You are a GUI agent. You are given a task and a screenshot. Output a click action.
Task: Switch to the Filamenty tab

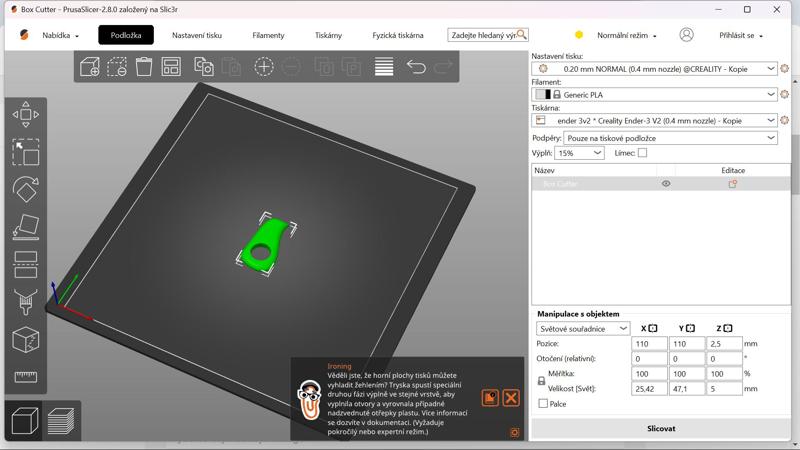pos(268,35)
